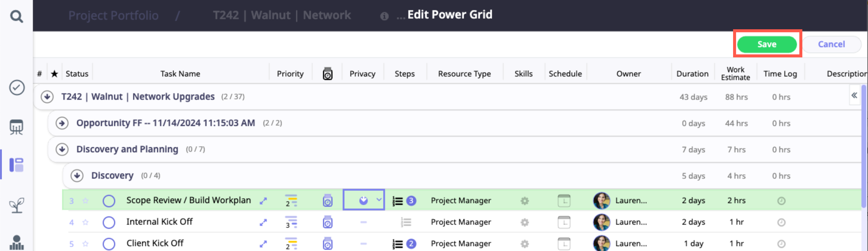Image resolution: width=868 pixels, height=251 pixels.
Task: Star the Client Kick Off task
Action: (86, 244)
